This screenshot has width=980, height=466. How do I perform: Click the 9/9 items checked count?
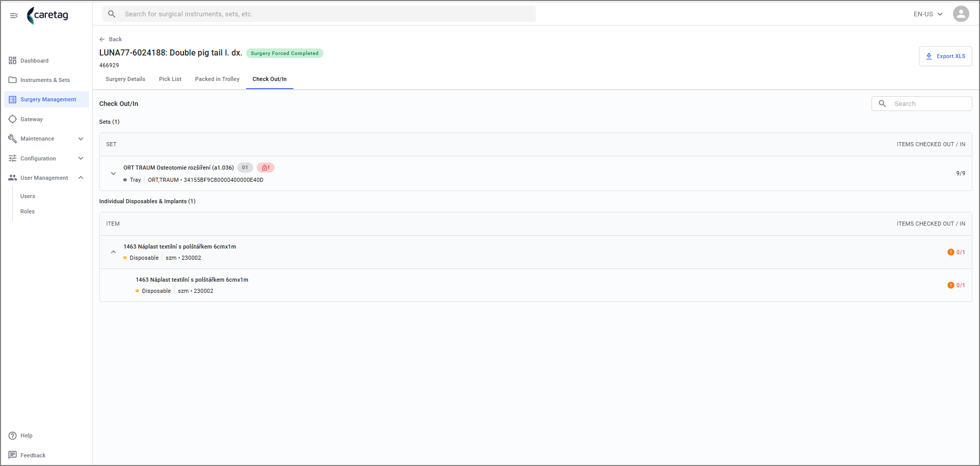coord(961,173)
